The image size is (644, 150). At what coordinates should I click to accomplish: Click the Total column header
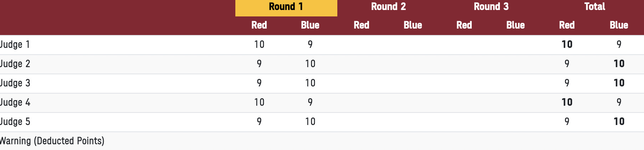(x=594, y=7)
